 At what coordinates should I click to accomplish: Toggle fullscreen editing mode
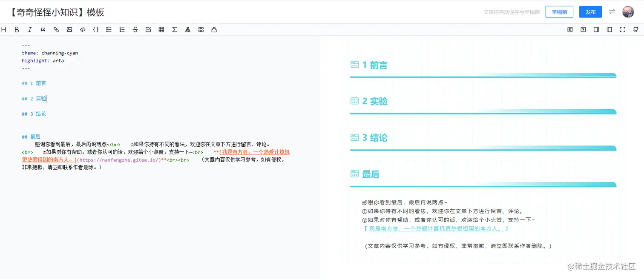pos(623,30)
